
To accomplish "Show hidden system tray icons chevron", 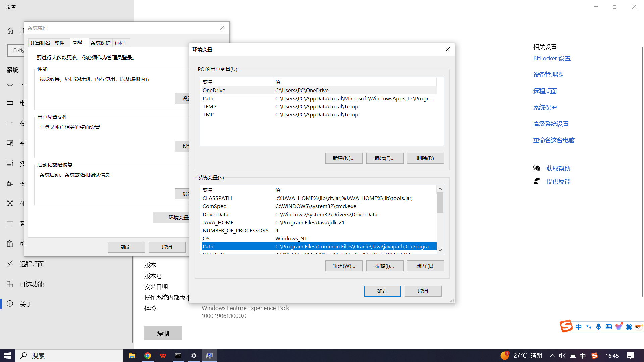I will point(552,356).
